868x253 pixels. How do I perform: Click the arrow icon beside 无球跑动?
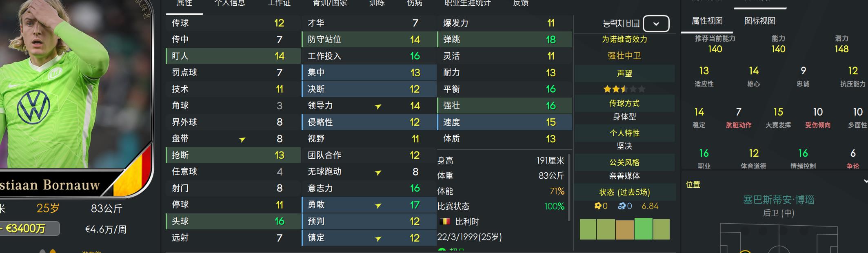(378, 172)
